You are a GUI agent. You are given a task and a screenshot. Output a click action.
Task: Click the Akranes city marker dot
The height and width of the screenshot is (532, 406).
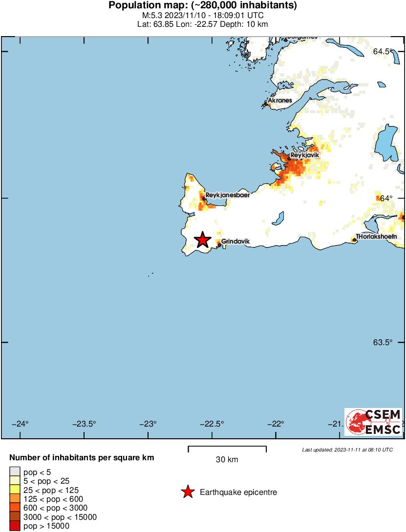(266, 103)
